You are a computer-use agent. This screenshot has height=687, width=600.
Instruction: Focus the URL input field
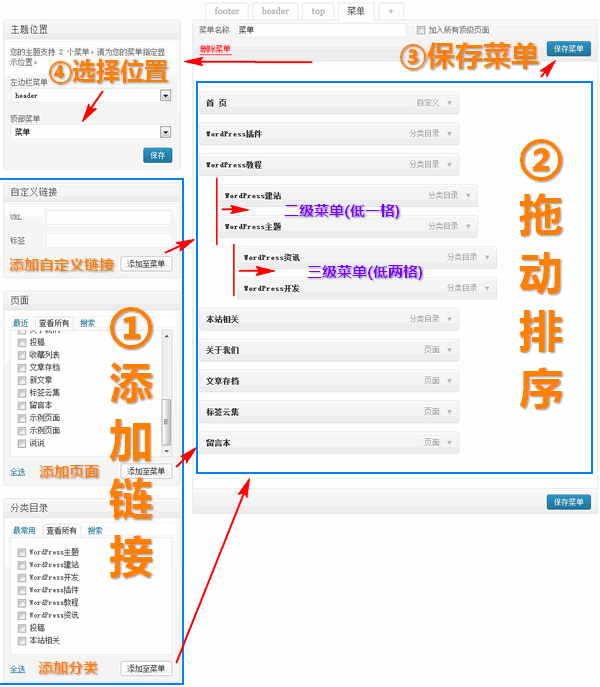coord(108,217)
